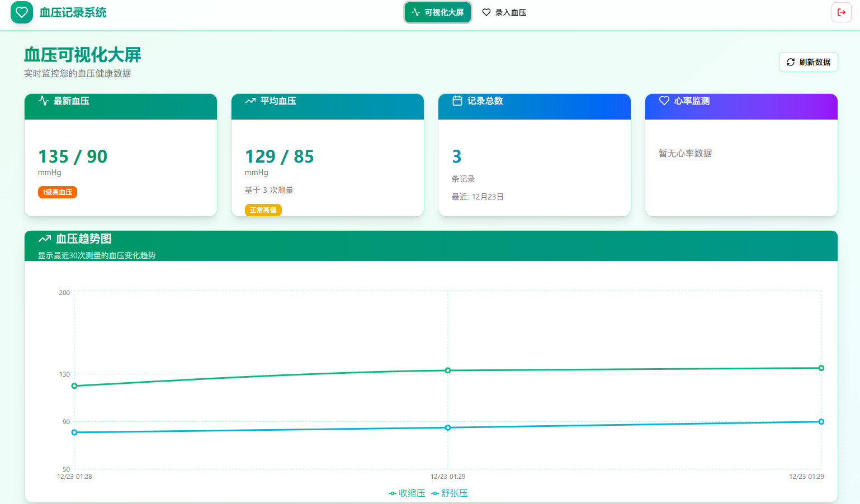860x504 pixels.
Task: Click the refresh icon in 刷新数据 button
Action: [x=791, y=62]
